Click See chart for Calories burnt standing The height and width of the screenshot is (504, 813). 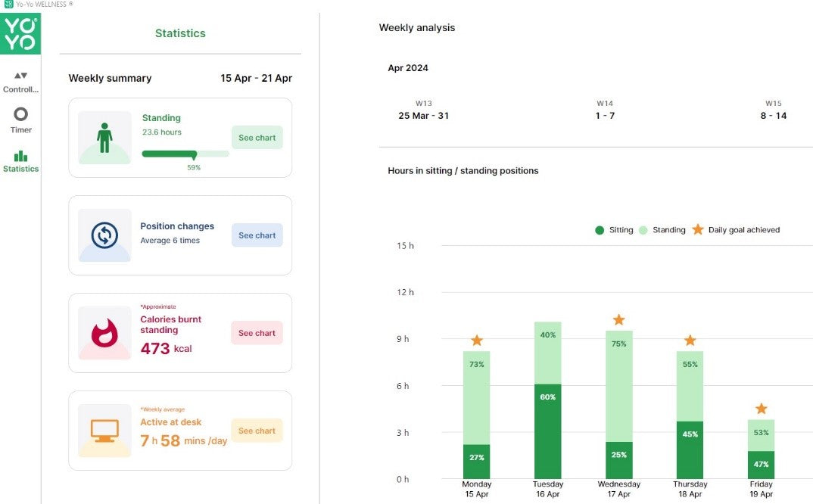pos(257,333)
